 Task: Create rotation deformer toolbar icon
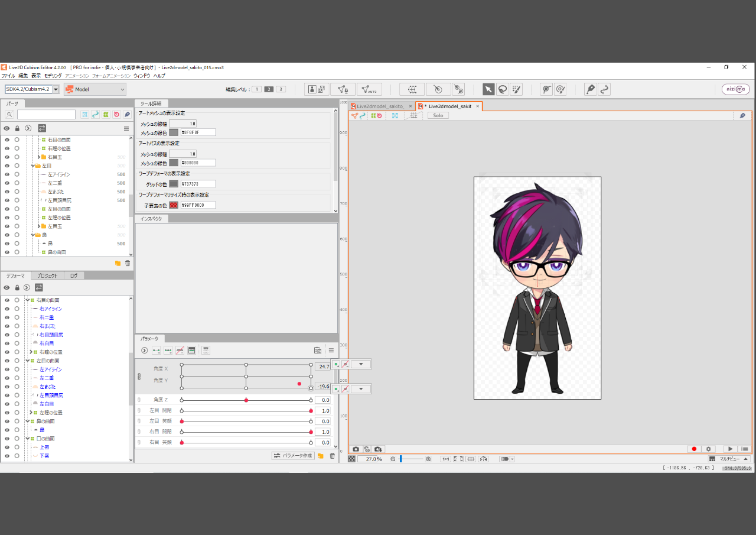438,89
